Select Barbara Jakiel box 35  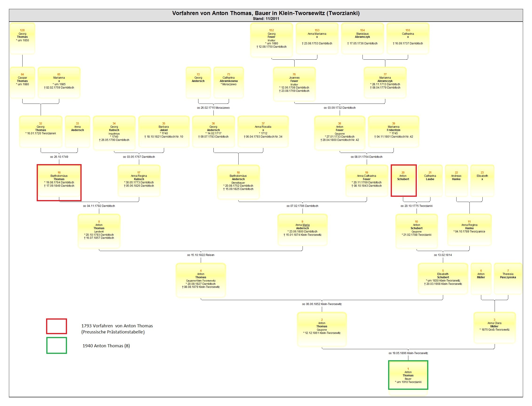coord(164,131)
